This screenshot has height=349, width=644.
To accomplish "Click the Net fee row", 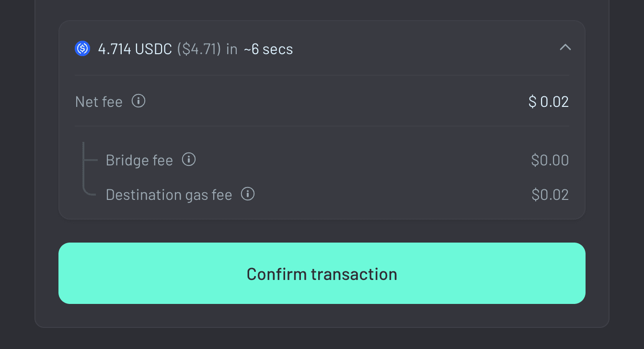I will (322, 101).
